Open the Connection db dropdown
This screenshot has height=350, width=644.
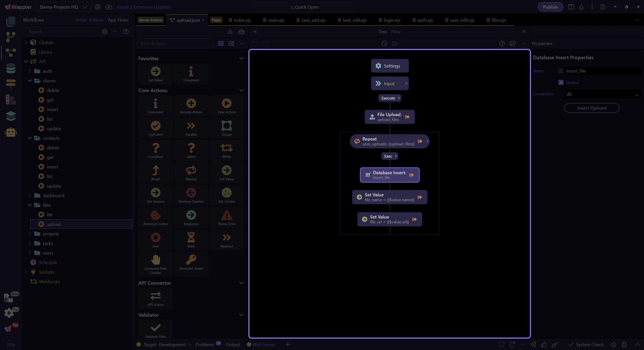click(x=602, y=94)
